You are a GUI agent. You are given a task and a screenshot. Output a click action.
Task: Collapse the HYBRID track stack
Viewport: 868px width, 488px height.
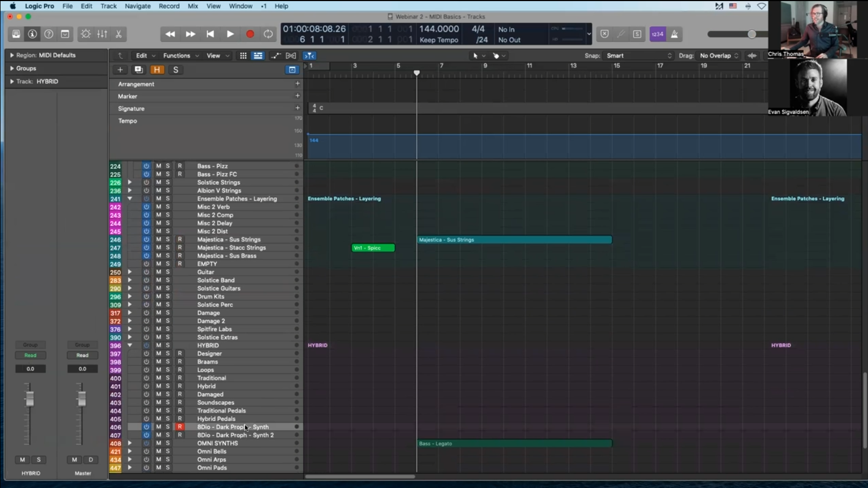click(x=130, y=346)
